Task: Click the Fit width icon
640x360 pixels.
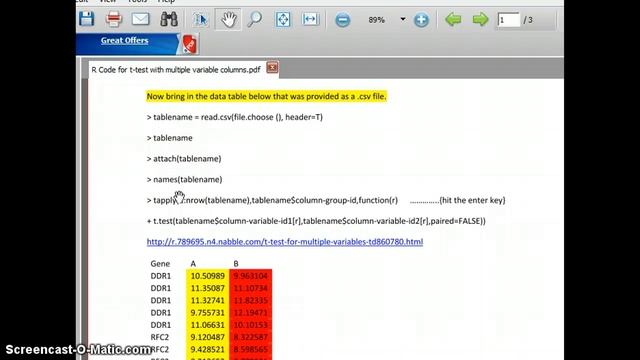Action: (310, 19)
